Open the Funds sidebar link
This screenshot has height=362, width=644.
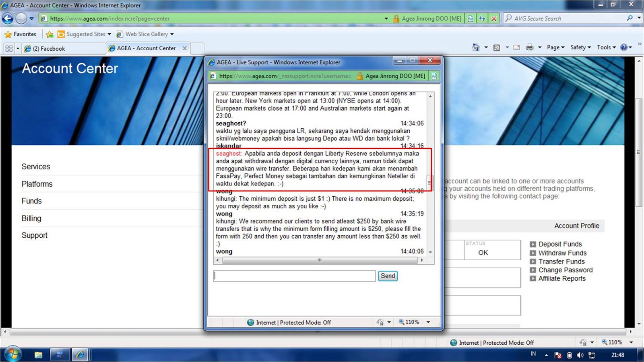point(31,201)
